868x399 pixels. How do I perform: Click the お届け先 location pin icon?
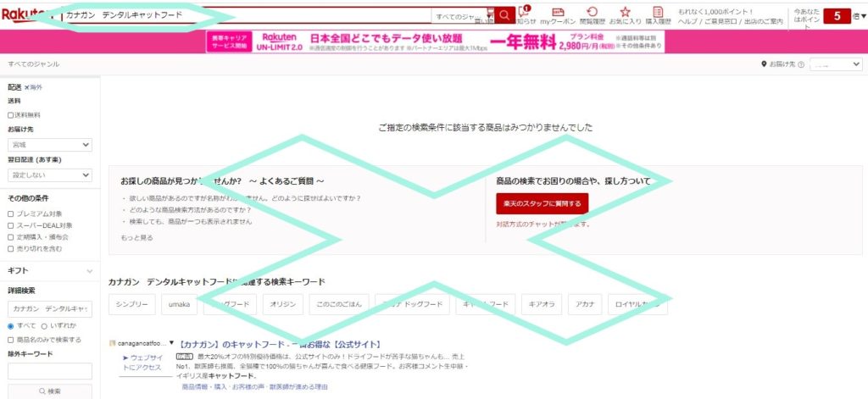coord(764,64)
